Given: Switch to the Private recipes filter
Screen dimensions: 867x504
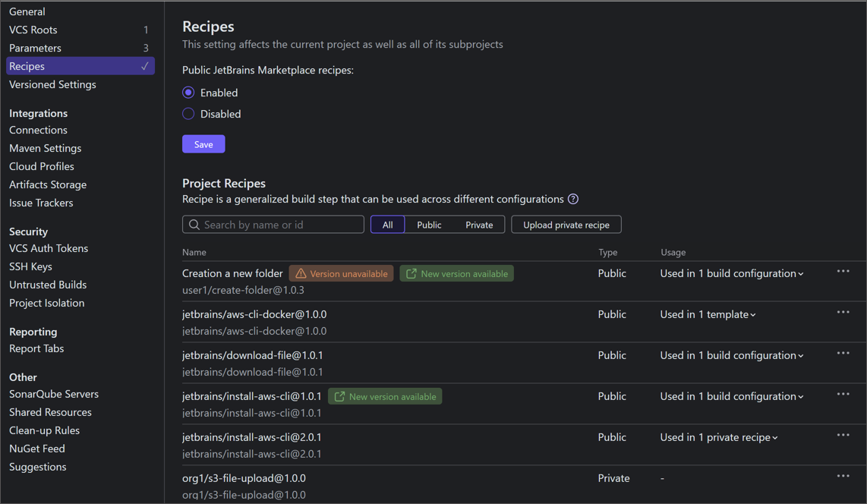Looking at the screenshot, I should 479,224.
